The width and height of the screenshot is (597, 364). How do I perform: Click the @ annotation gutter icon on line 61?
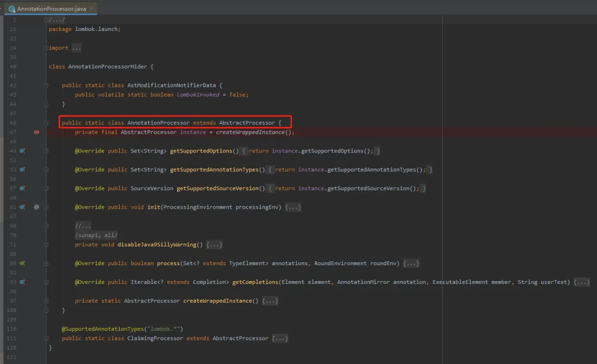pos(36,207)
